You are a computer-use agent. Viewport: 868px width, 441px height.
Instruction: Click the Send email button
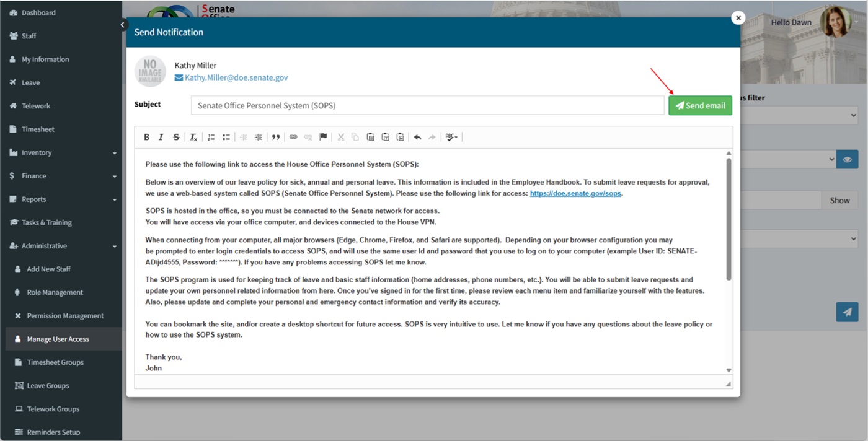click(700, 105)
